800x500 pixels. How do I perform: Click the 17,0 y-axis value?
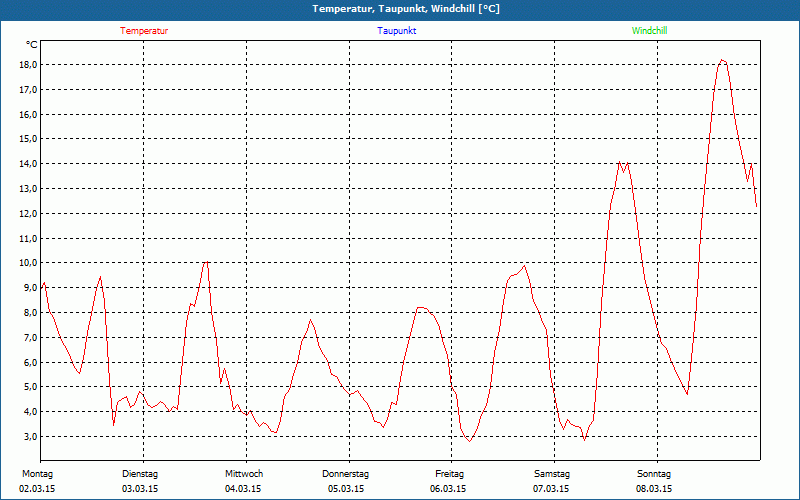pyautogui.click(x=28, y=90)
